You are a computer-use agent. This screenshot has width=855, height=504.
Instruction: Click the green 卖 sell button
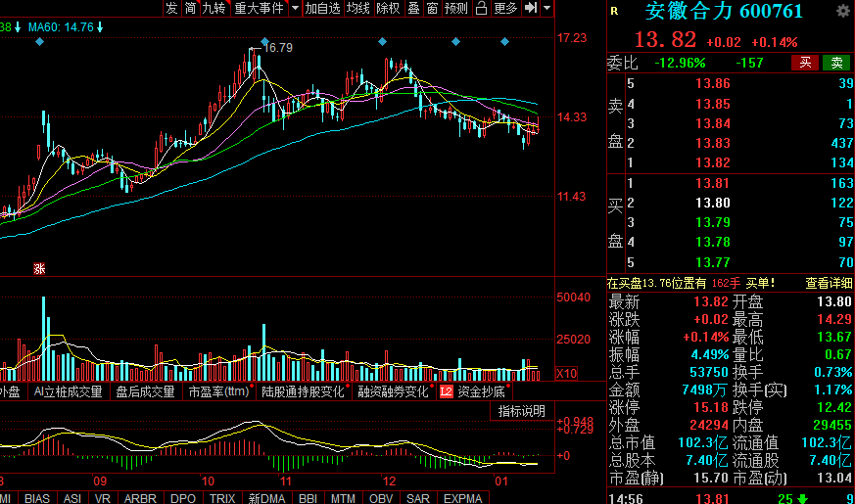coord(836,63)
